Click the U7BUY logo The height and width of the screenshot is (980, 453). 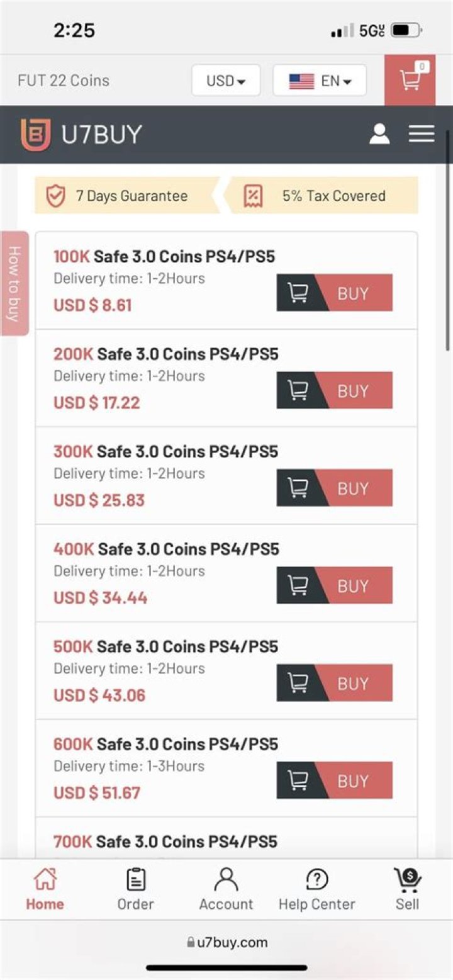click(81, 135)
